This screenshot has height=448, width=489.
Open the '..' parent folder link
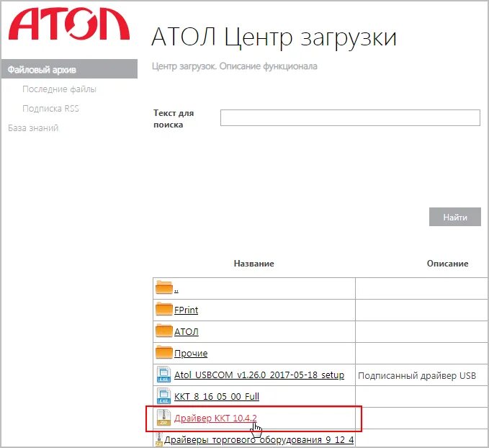pos(176,290)
